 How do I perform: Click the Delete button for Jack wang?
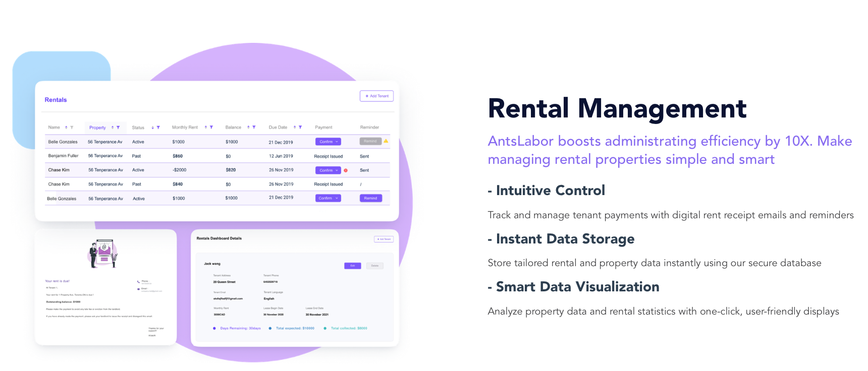pyautogui.click(x=375, y=266)
